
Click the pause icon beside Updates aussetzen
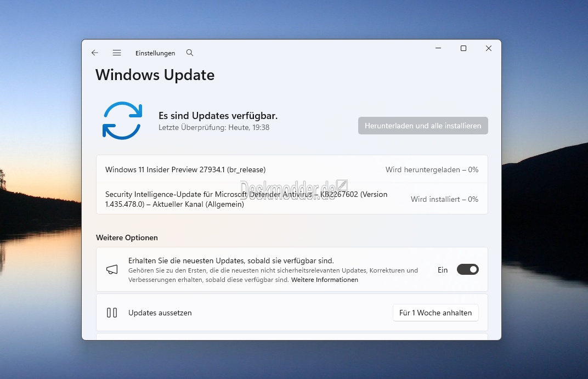[112, 313]
